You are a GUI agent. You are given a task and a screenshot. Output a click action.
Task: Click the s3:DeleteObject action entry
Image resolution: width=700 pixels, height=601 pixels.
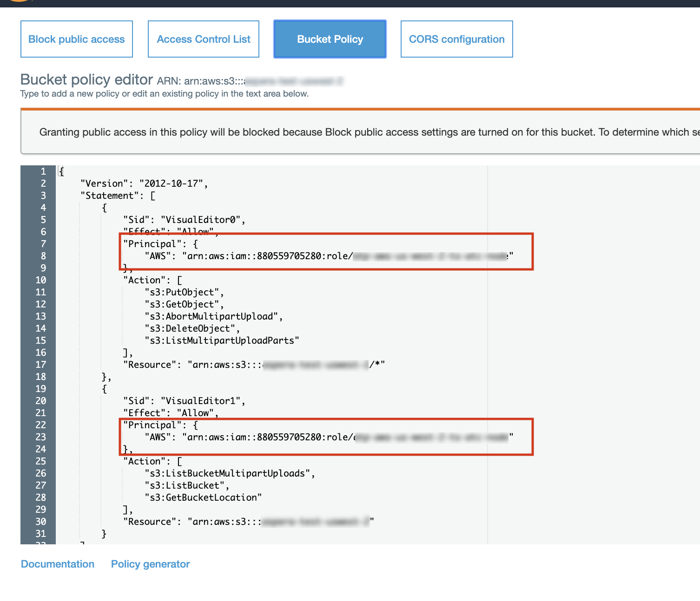tap(192, 328)
